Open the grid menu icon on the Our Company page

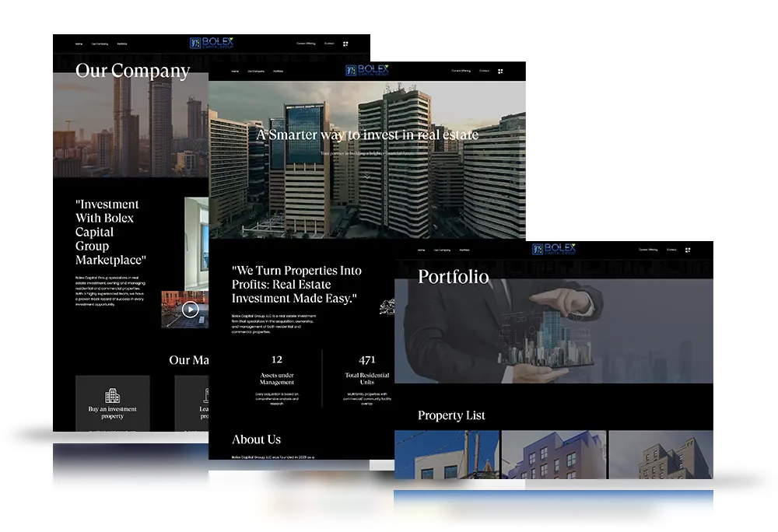(345, 44)
